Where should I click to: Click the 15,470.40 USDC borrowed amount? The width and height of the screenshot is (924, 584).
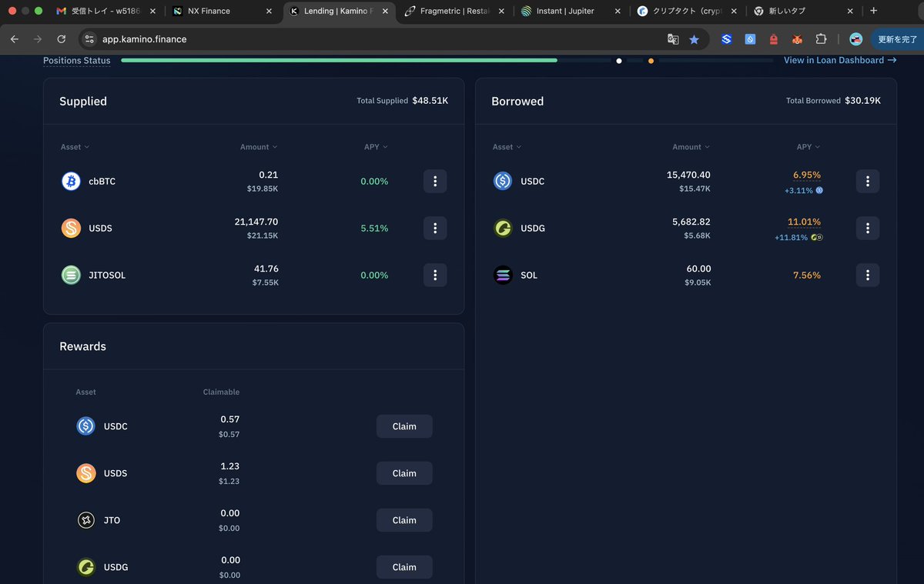tap(688, 175)
